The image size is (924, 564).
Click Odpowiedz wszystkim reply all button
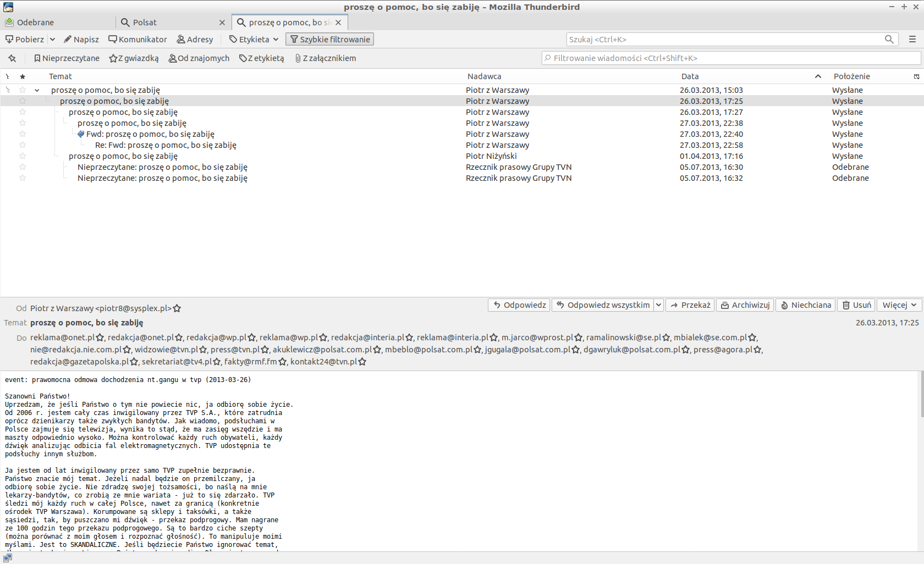click(x=603, y=305)
